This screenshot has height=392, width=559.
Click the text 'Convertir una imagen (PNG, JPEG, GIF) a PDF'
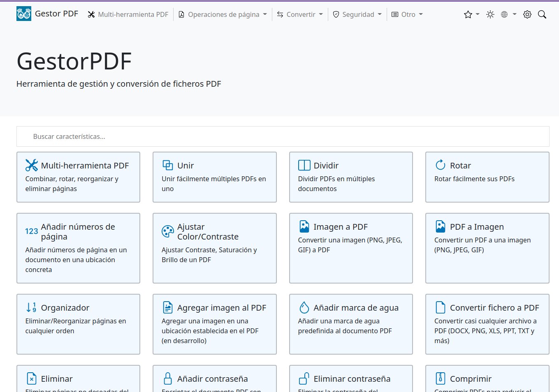pos(350,245)
